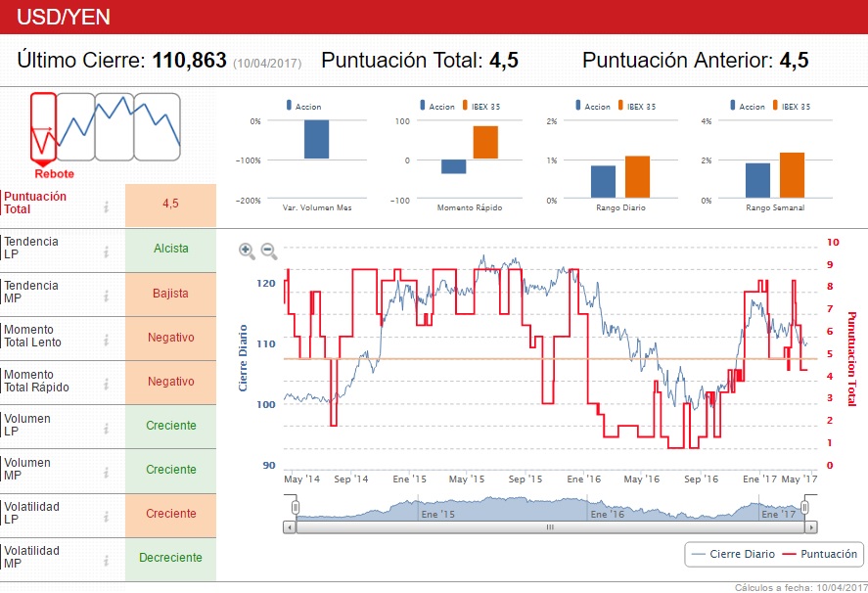
Task: Open info icon for Puntuación Total
Action: click(x=106, y=207)
